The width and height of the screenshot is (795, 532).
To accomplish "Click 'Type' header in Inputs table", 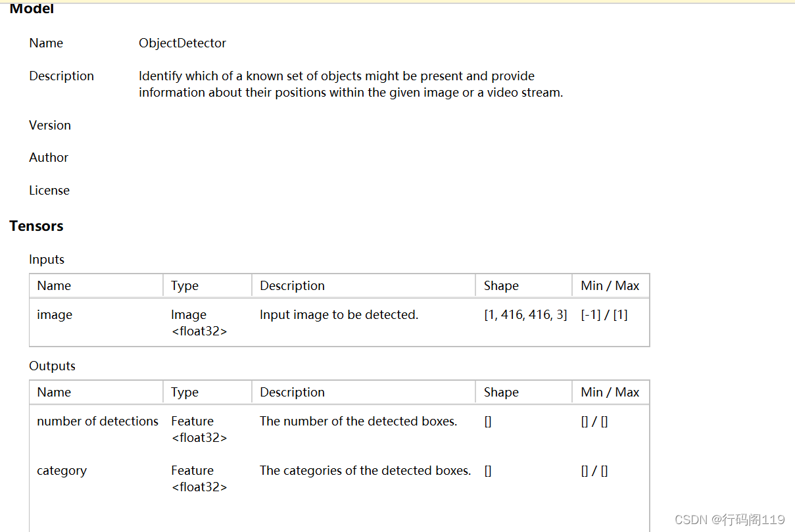I will point(184,286).
